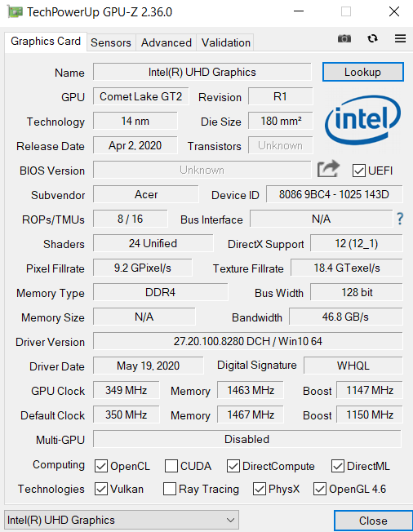Toggle the Vulkan checkbox

pos(101,489)
